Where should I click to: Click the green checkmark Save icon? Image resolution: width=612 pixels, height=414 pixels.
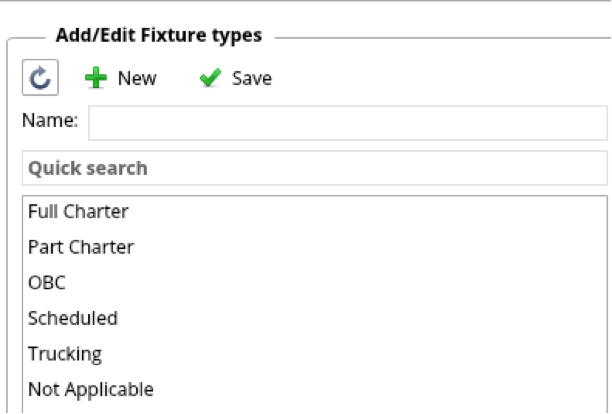point(210,78)
